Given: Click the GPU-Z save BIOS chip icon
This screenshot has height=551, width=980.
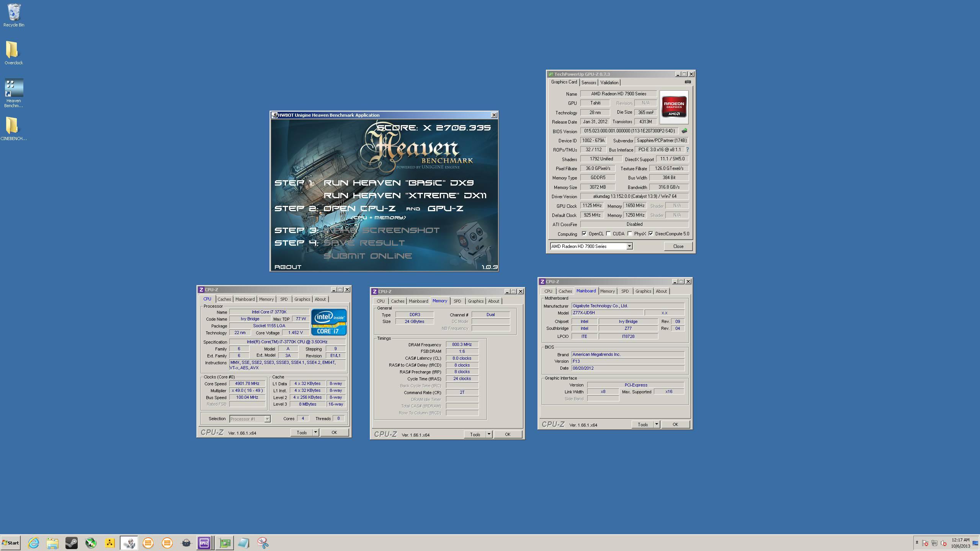Looking at the screenshot, I should coord(684,131).
